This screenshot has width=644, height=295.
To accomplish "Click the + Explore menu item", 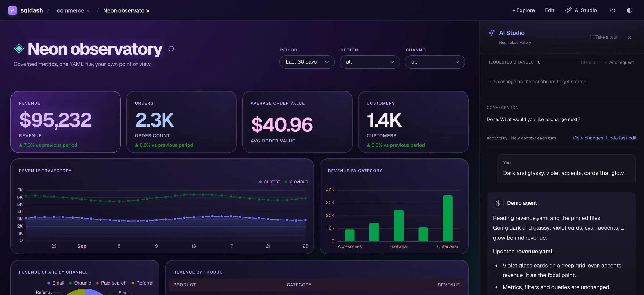I will pyautogui.click(x=523, y=10).
